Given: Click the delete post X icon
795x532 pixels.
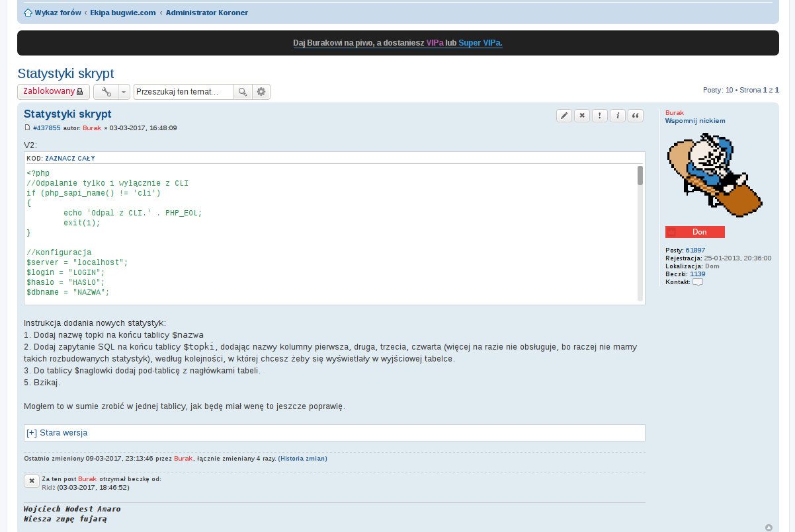Looking at the screenshot, I should (x=582, y=116).
